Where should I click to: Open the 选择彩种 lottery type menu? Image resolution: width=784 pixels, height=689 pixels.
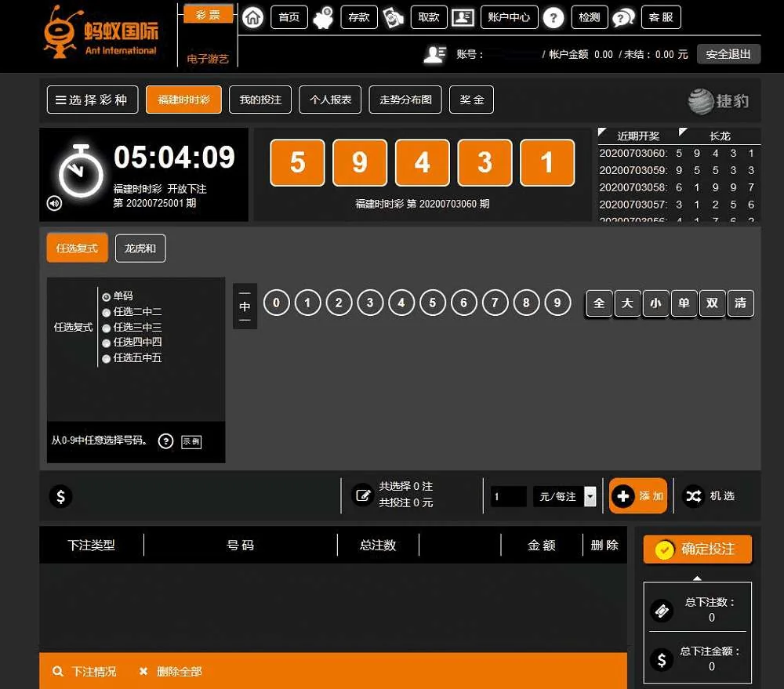pyautogui.click(x=93, y=100)
